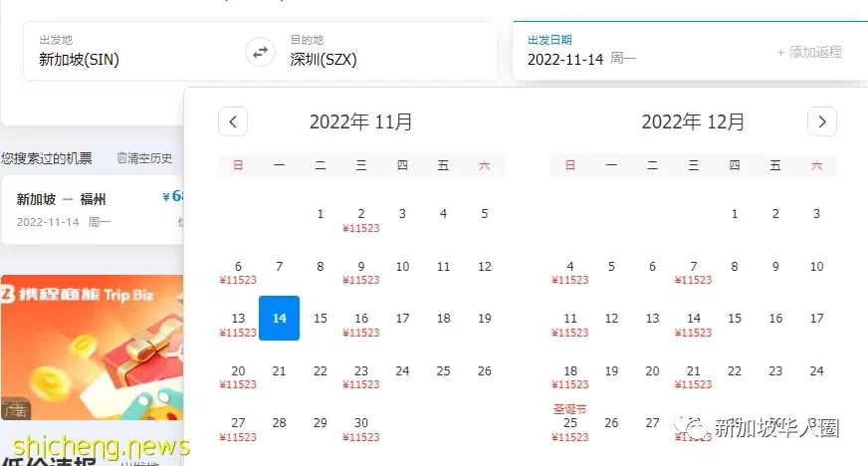Advance calendar to next month
Viewport: 868px width, 466px height.
(x=821, y=121)
